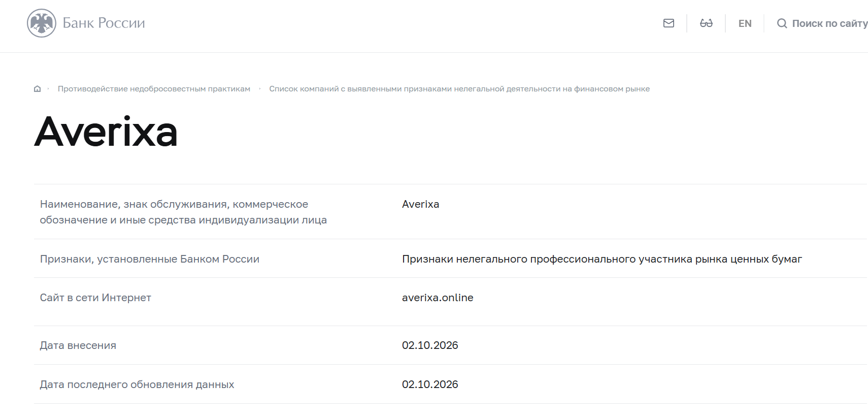Open breadcrumb Противодействие недобросовестным практикам
This screenshot has width=868, height=417.
click(154, 89)
